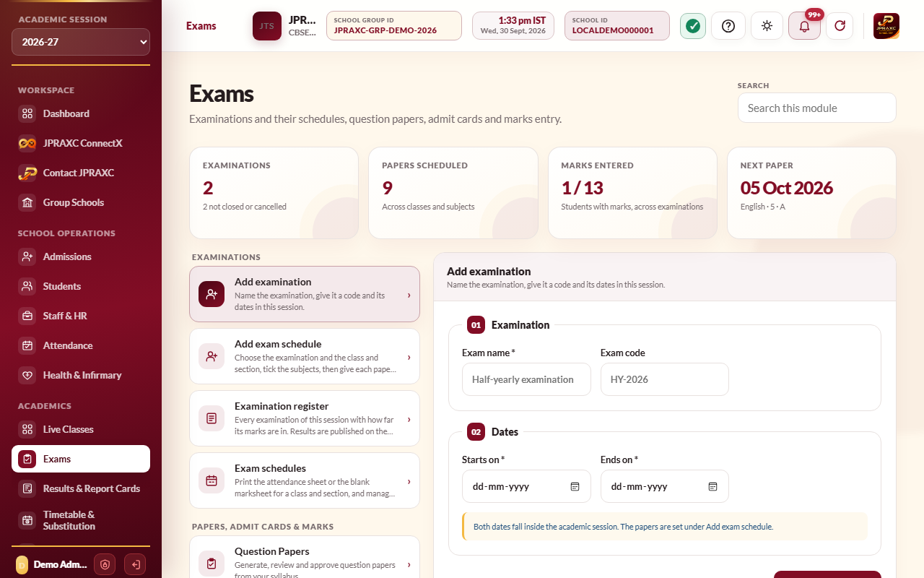Open JPRAXC ConnectX infinity icon
The width and height of the screenshot is (924, 578).
(x=27, y=143)
